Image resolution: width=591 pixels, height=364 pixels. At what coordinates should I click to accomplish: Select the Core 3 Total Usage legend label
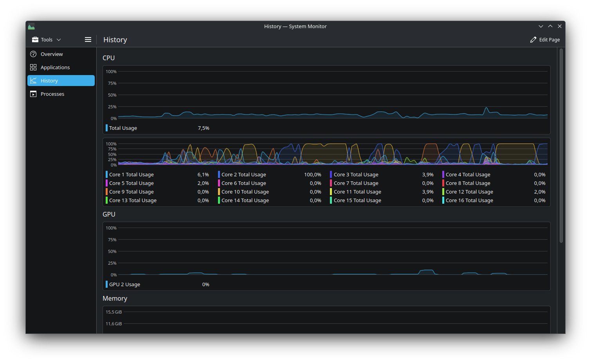[x=356, y=174]
